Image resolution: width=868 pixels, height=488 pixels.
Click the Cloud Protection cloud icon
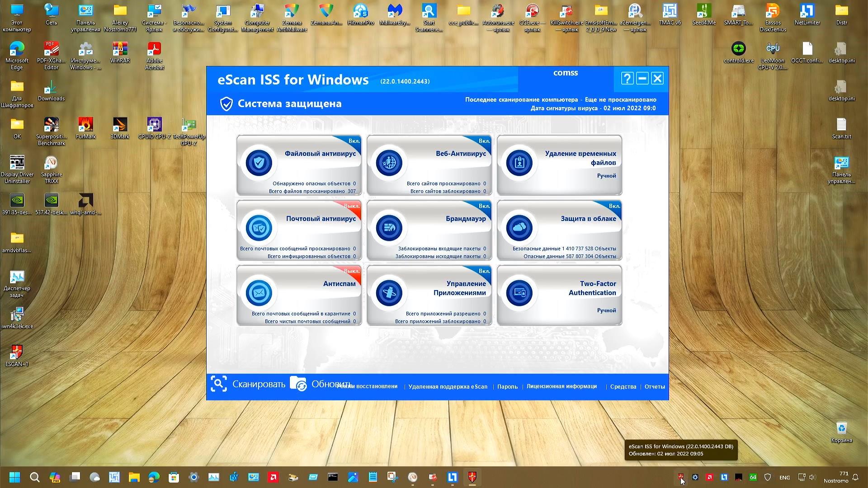click(x=519, y=228)
